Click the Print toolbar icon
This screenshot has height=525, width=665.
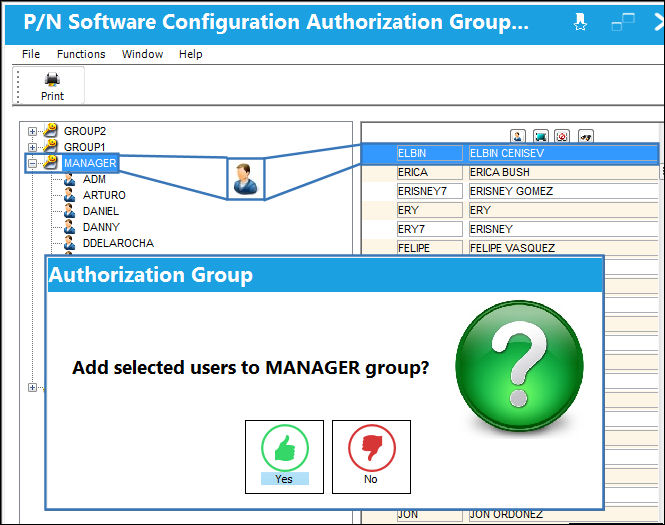(x=52, y=79)
